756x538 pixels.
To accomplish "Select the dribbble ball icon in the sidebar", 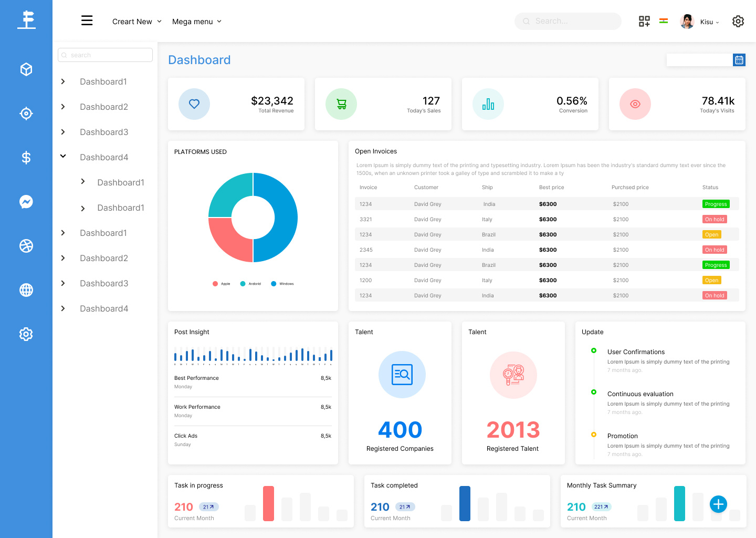I will 26,246.
